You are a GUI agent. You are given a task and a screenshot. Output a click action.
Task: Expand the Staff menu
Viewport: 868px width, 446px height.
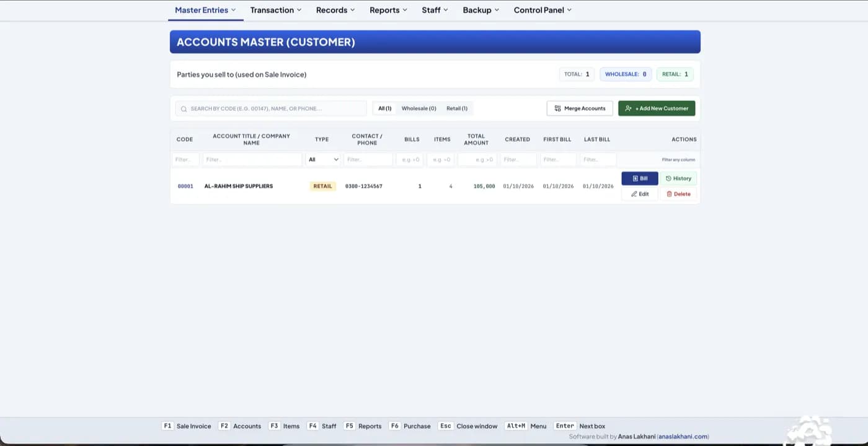click(x=435, y=10)
